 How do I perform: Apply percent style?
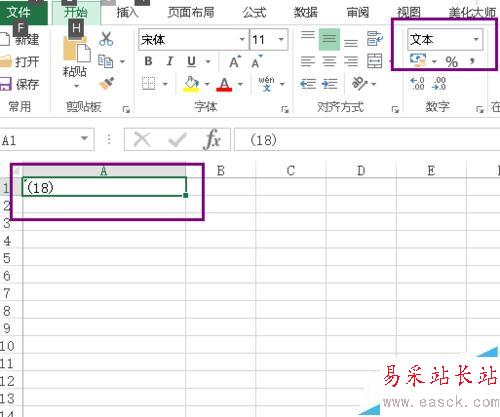click(452, 62)
